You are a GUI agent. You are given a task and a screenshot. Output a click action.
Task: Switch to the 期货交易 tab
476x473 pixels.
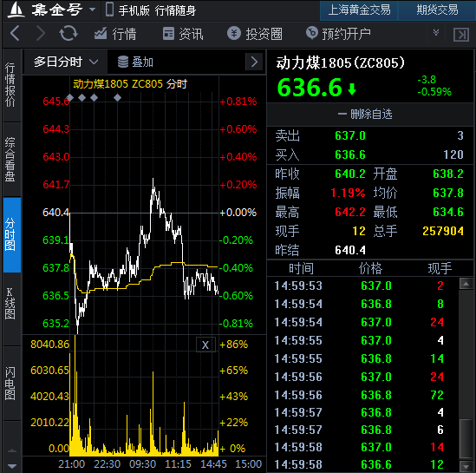point(437,10)
